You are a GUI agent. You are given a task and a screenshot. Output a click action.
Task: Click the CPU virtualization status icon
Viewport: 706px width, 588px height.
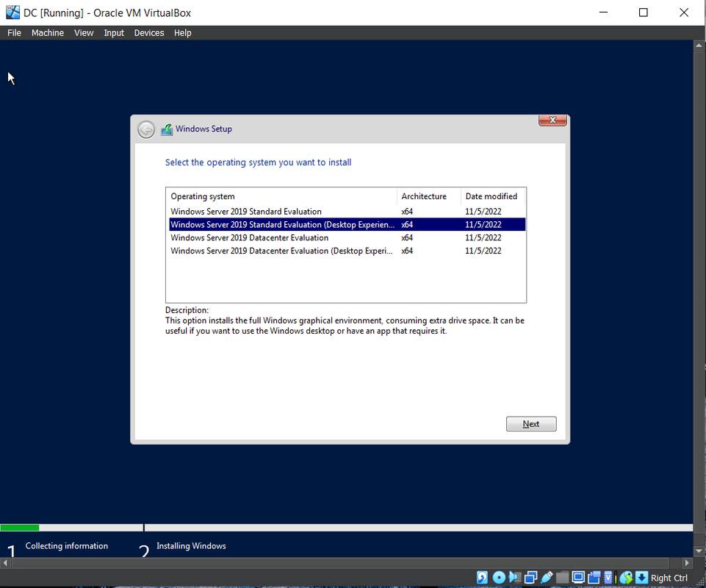609,578
